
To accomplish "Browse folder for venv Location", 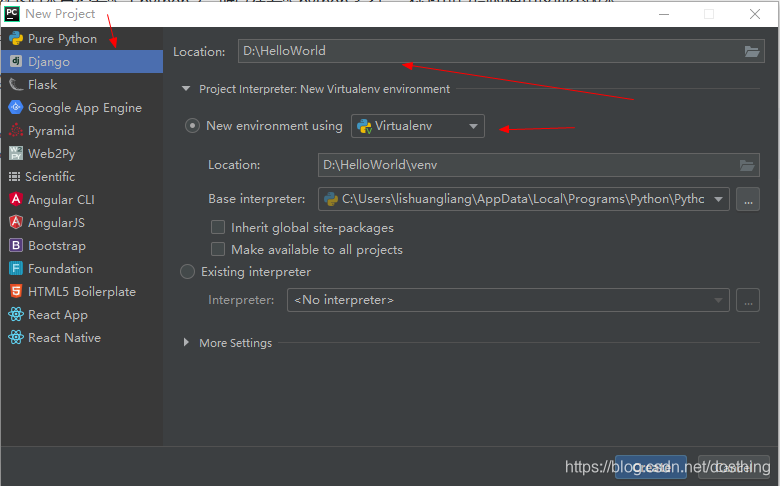I will pyautogui.click(x=747, y=165).
